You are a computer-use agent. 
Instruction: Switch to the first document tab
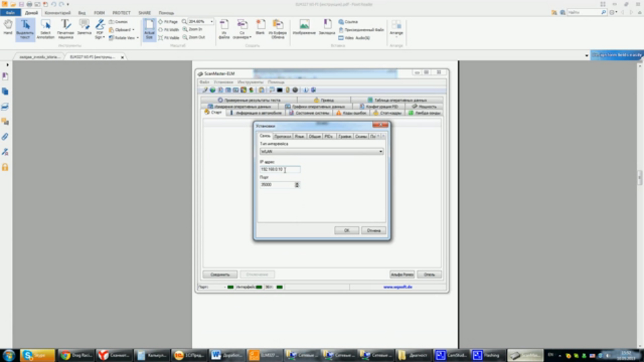coord(39,57)
